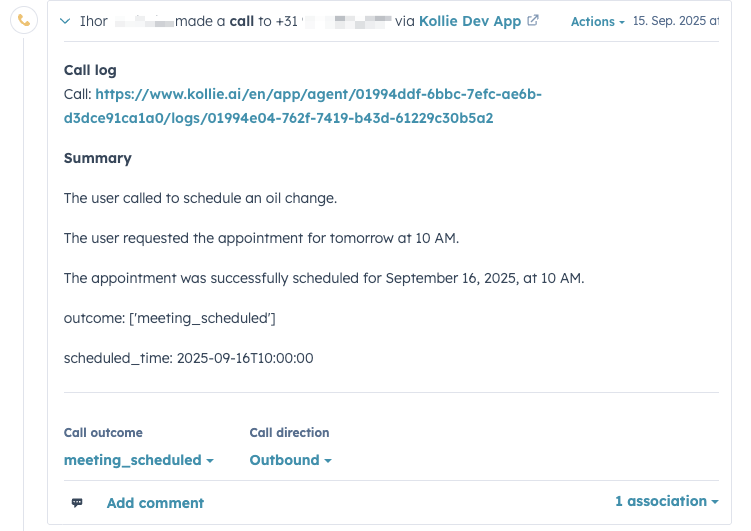Click the Call log heading
This screenshot has height=531, width=751.
90,70
